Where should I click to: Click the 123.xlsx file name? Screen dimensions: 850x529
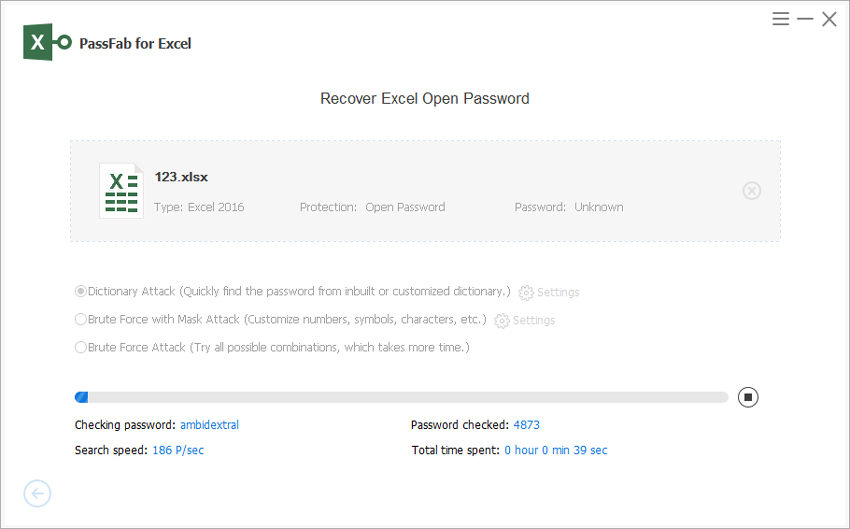181,177
